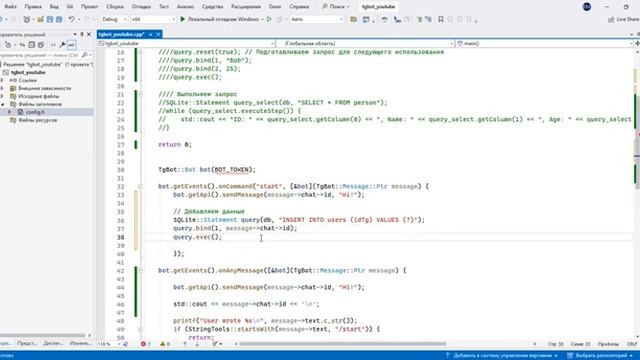Open the Файл menu
Viewport: 640px width, 360px height.
click(x=10, y=7)
